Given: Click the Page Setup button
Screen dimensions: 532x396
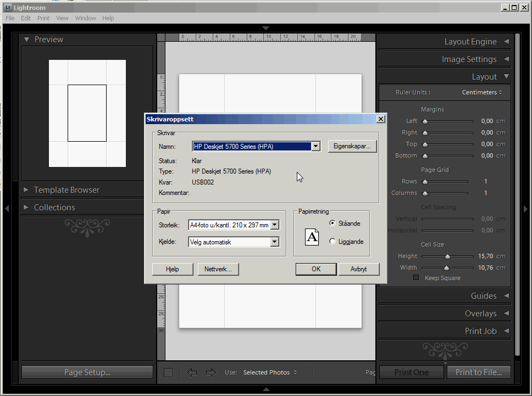Looking at the screenshot, I should click(x=87, y=372).
